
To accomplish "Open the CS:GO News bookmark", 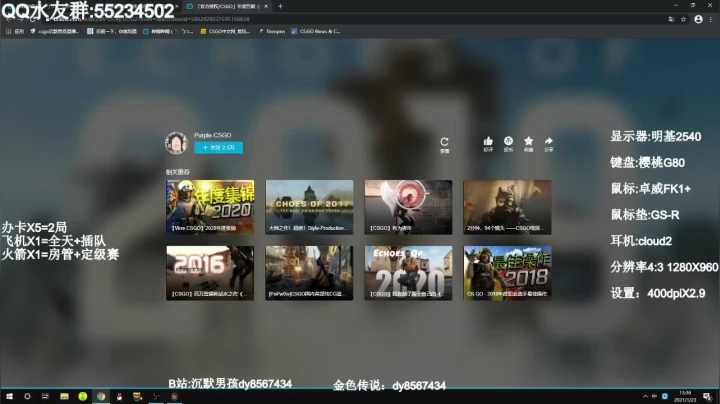I will [316, 31].
